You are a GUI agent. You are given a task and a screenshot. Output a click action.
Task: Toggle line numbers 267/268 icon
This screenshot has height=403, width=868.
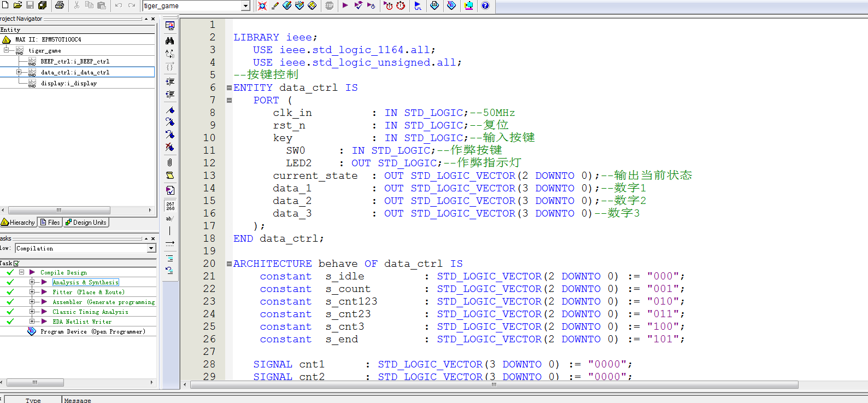(170, 206)
